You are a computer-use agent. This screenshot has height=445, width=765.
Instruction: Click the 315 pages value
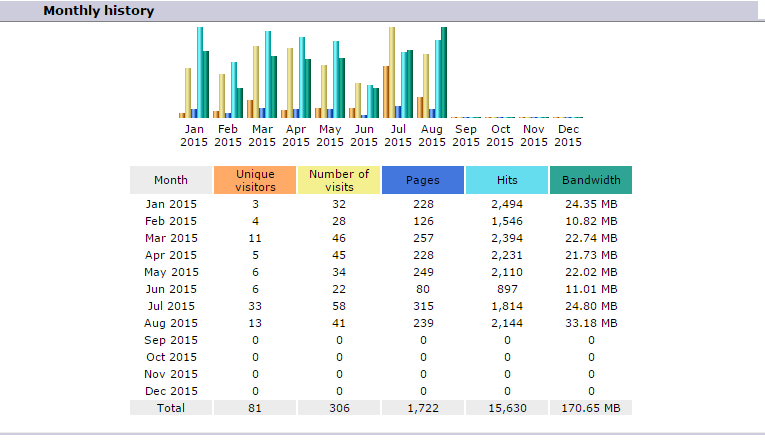coord(423,306)
